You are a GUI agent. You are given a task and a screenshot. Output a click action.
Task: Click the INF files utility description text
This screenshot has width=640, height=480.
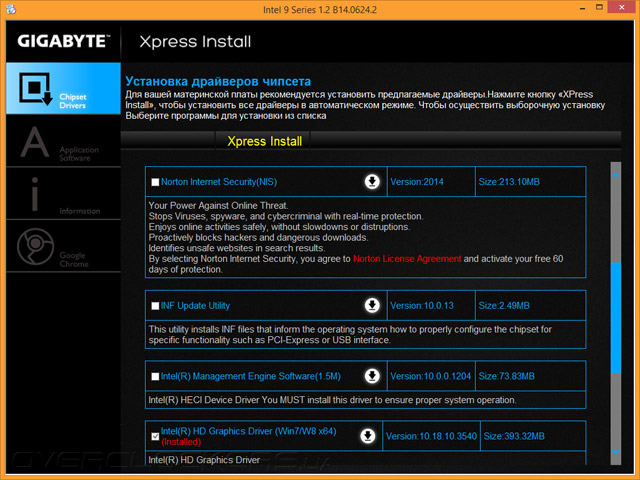[350, 335]
